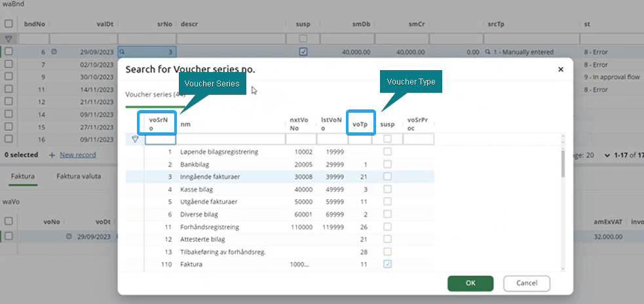
Task: Click the search icon next to '1 - Manually entered'
Action: (x=487, y=52)
